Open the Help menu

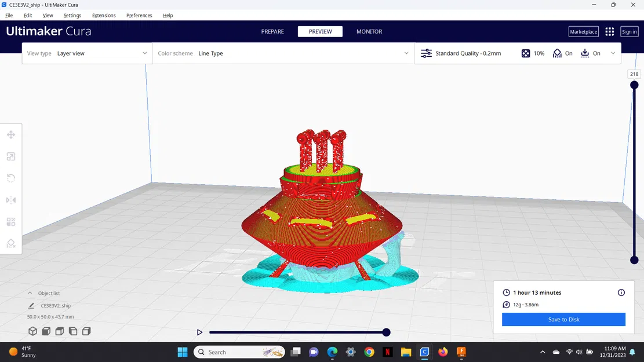[168, 15]
